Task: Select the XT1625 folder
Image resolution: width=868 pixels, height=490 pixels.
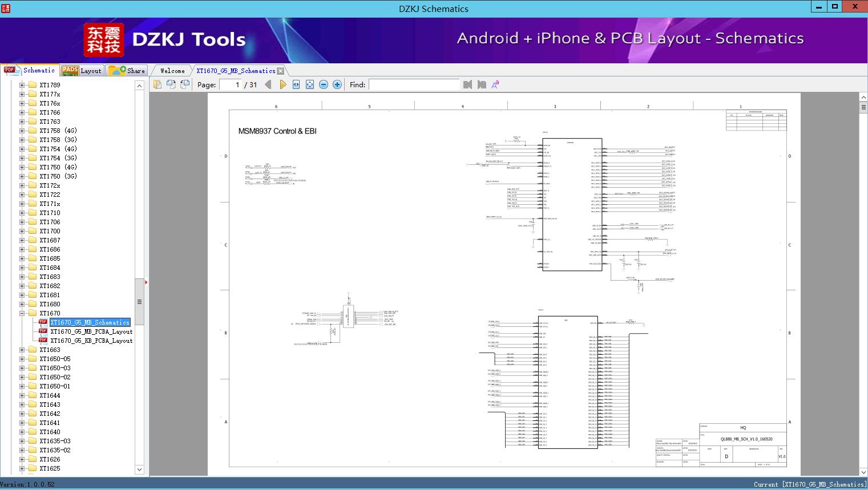Action: point(50,468)
